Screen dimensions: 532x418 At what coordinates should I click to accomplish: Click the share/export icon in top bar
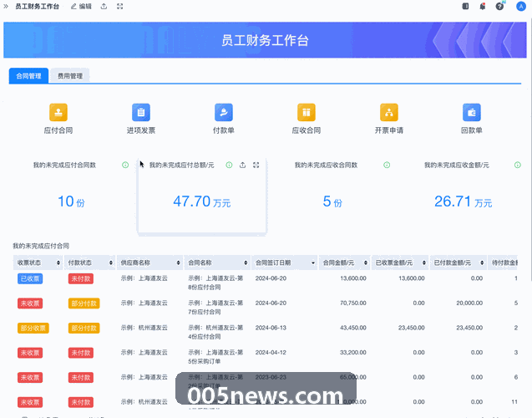(104, 6)
